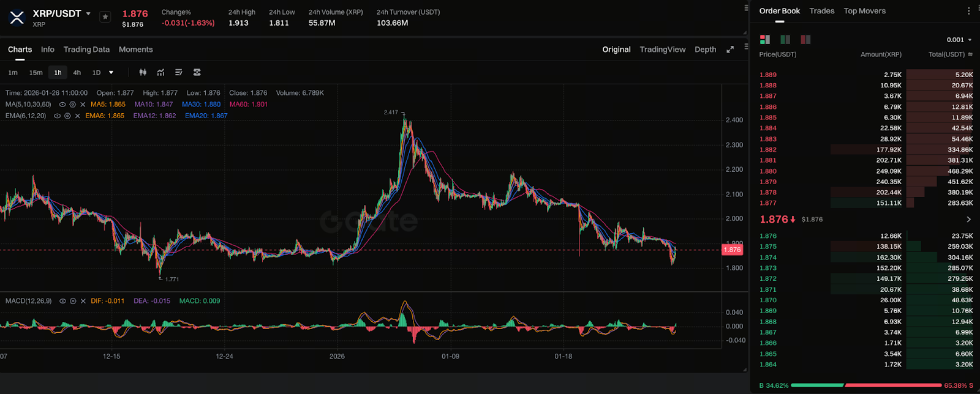Image resolution: width=980 pixels, height=394 pixels.
Task: Click the B 34.62% buy ratio label
Action: pos(774,386)
